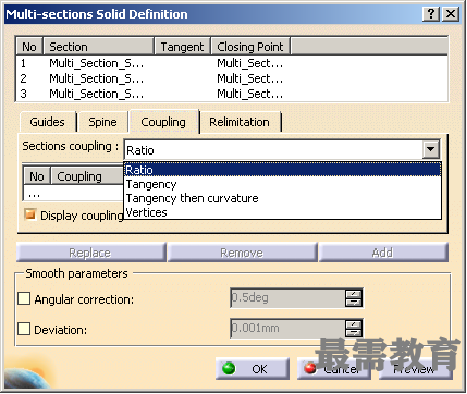467x394 pixels.
Task: Select the '...' row in coupling list
Action: 73,193
